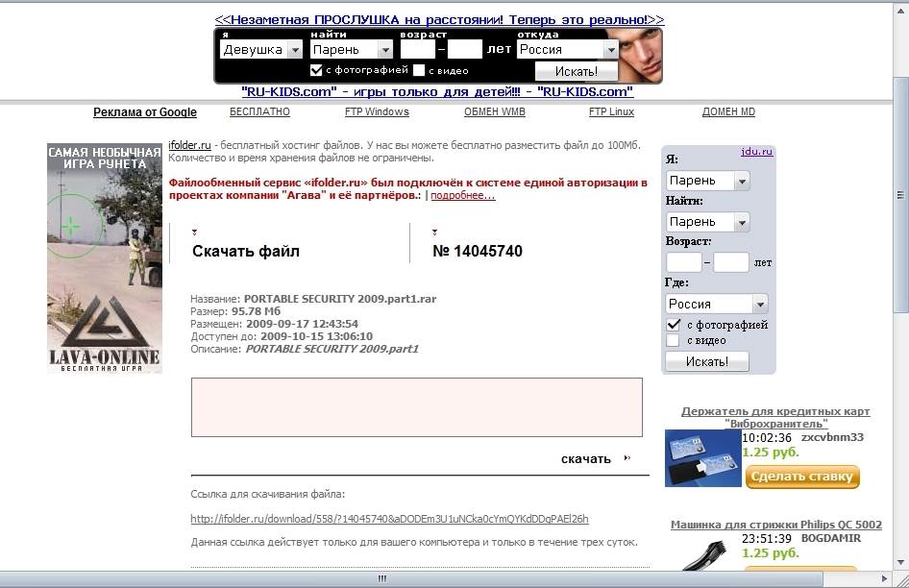The height and width of the screenshot is (588, 909).
Task: Open the ДОМЕН MD ad link
Action: click(728, 111)
